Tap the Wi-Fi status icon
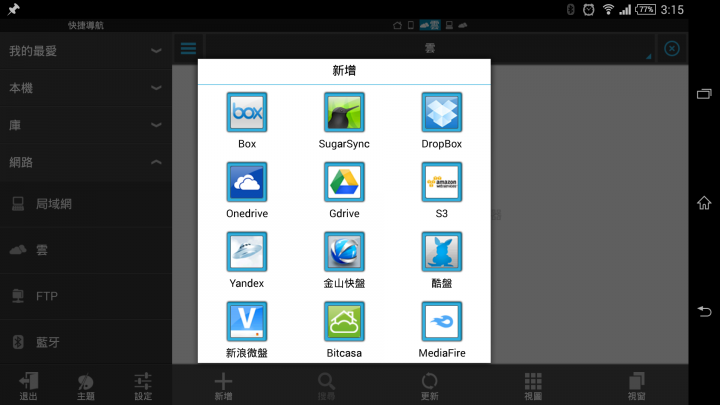 [x=608, y=10]
